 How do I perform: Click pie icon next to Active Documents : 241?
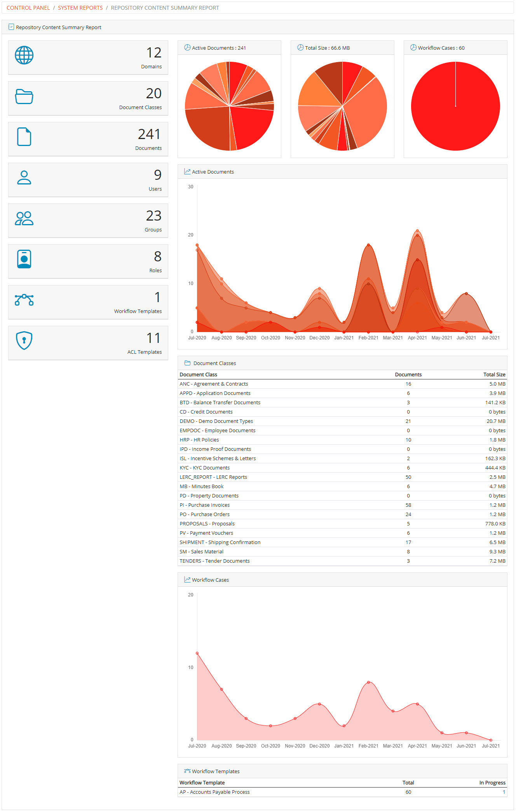click(187, 47)
